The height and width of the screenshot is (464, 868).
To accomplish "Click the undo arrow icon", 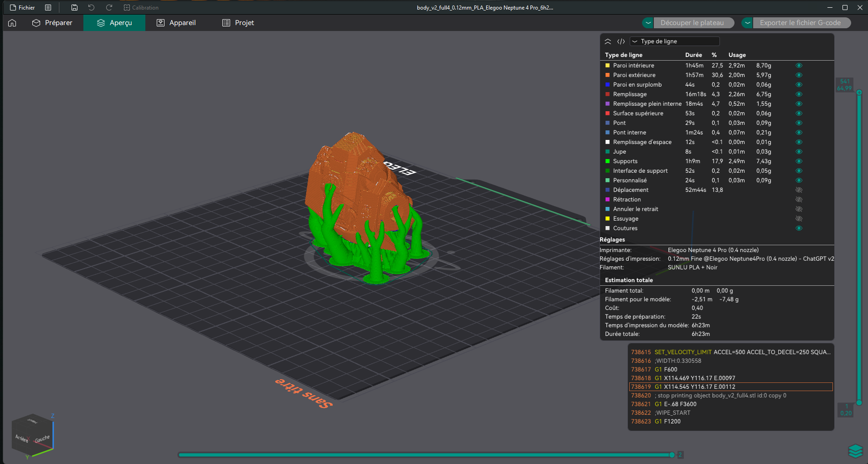I will (x=91, y=8).
